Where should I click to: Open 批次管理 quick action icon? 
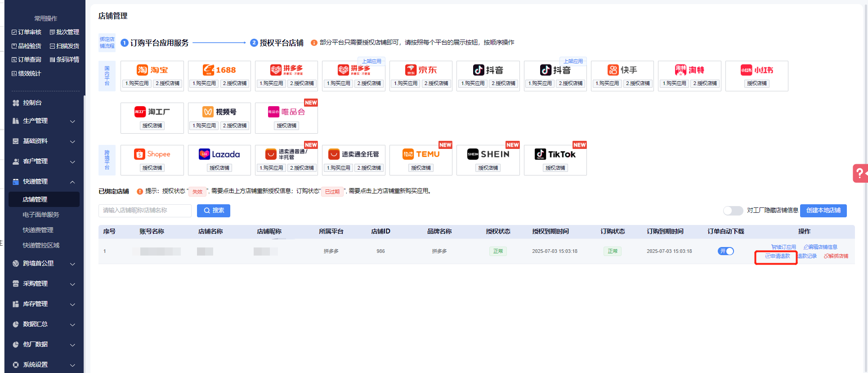click(52, 32)
